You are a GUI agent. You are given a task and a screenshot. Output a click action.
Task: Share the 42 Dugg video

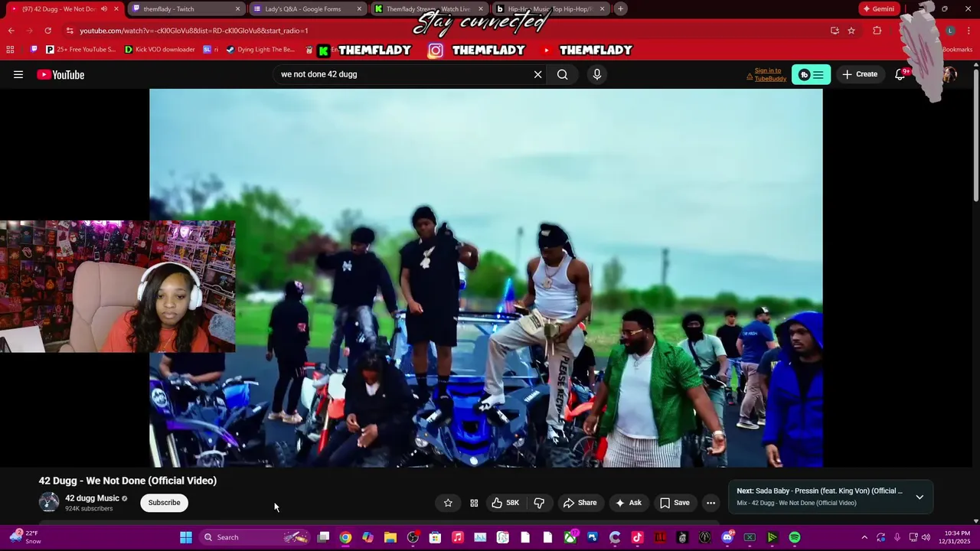580,503
